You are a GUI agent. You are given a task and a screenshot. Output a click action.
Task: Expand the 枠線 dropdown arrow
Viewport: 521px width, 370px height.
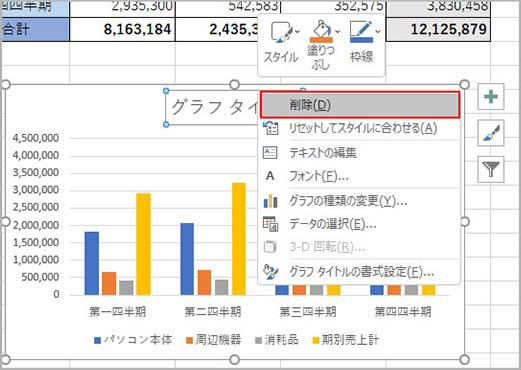point(378,32)
